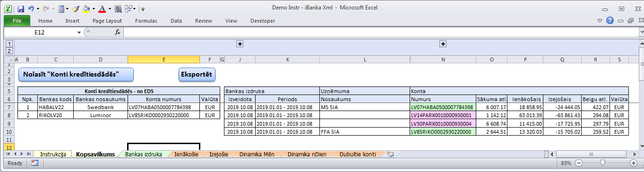The image size is (644, 172).
Task: Apply the red font color icon
Action: pyautogui.click(x=103, y=9)
